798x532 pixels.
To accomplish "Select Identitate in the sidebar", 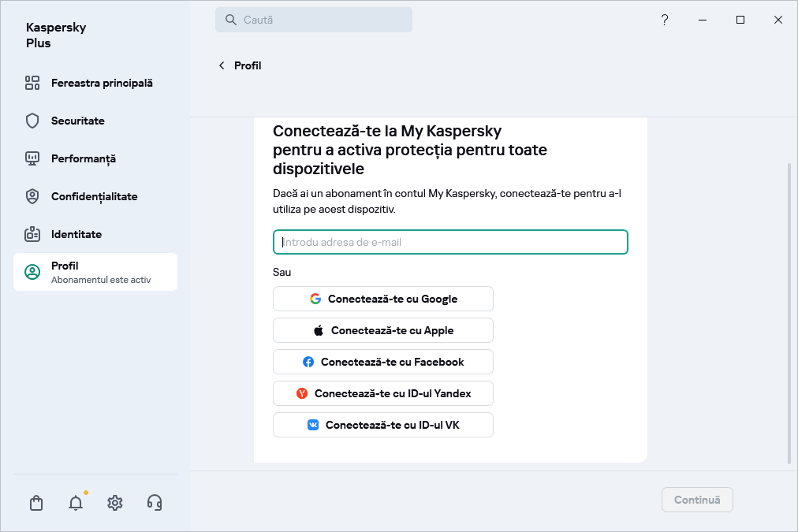I will 76,234.
